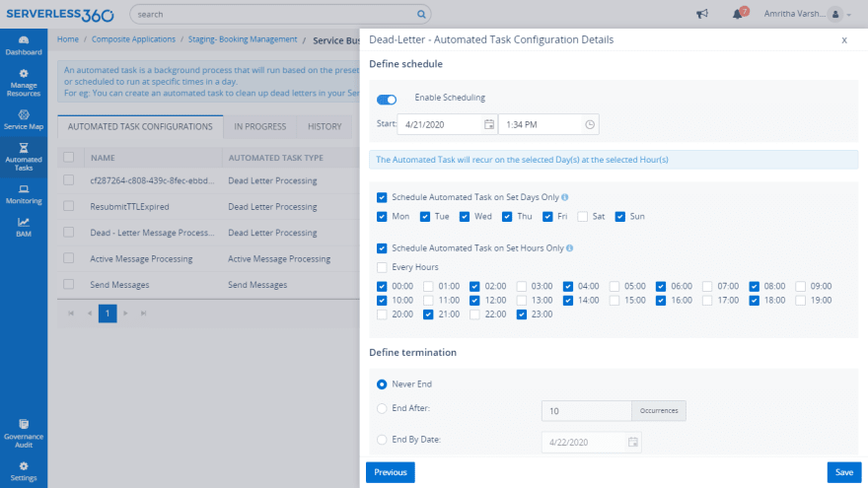Go to first page of task list

[71, 314]
